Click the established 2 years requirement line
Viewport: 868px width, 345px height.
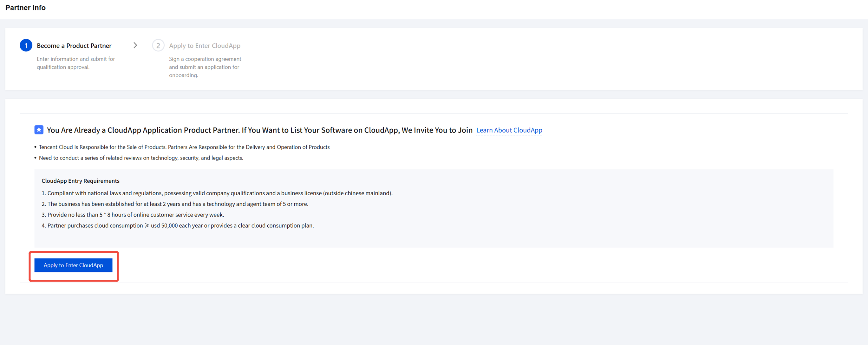click(x=178, y=204)
